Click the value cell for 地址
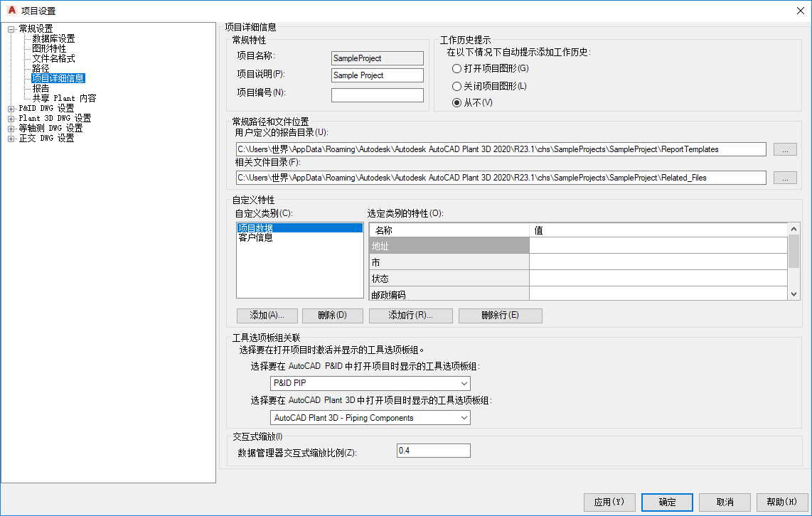Viewport: 812px width, 516px height. [x=658, y=246]
